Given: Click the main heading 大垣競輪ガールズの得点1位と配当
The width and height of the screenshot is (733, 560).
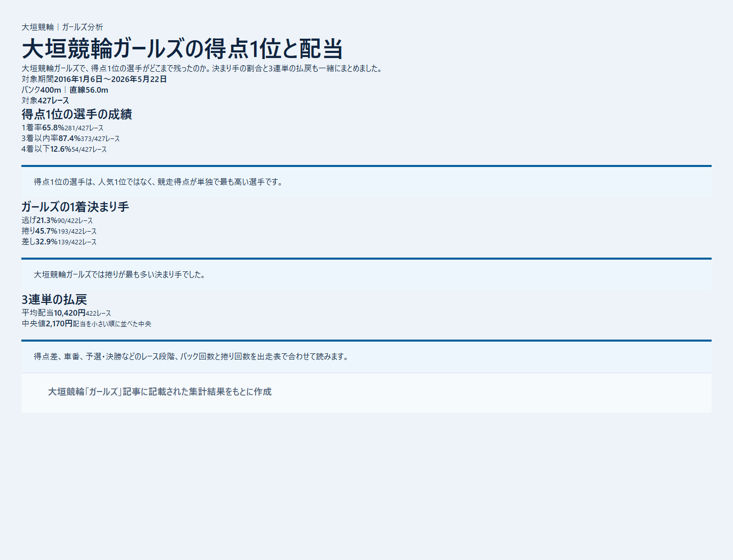Looking at the screenshot, I should coord(182,49).
